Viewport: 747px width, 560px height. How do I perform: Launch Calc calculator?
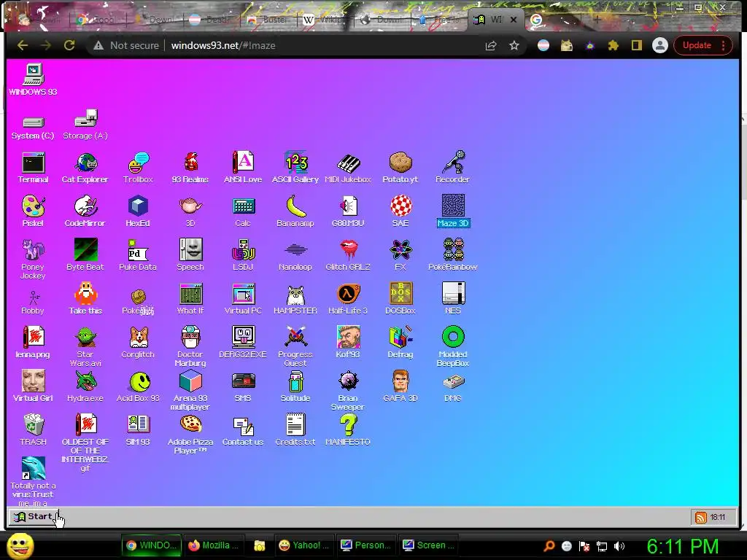243,211
